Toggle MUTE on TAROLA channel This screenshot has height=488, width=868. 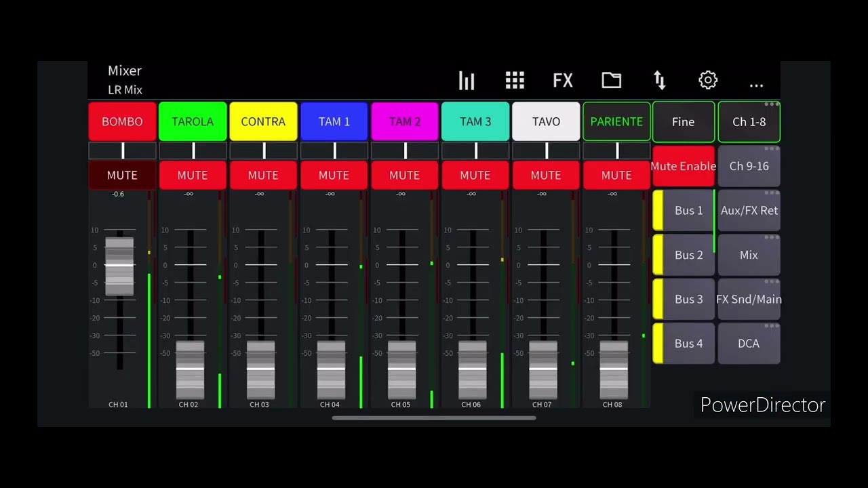(x=193, y=175)
